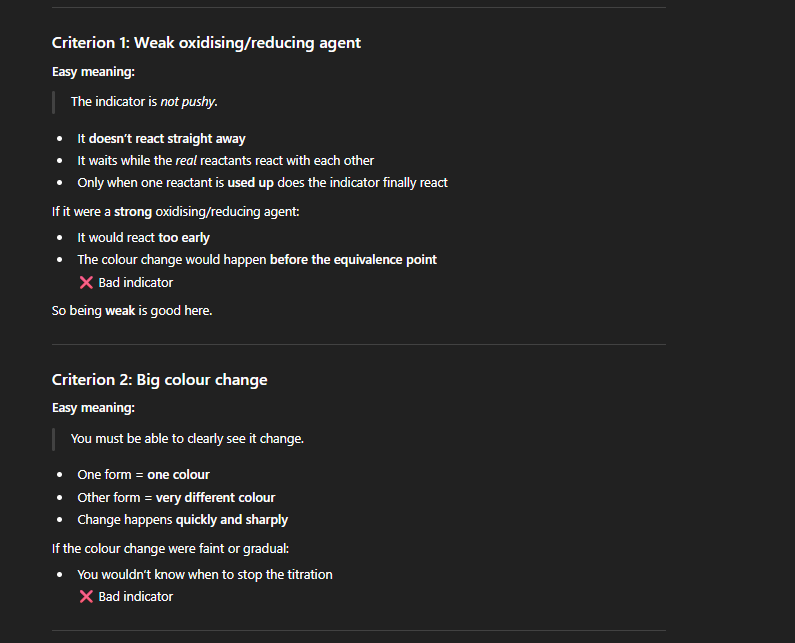
Task: Click the "Change happens quickly and sharply" bullet
Action: (x=182, y=520)
